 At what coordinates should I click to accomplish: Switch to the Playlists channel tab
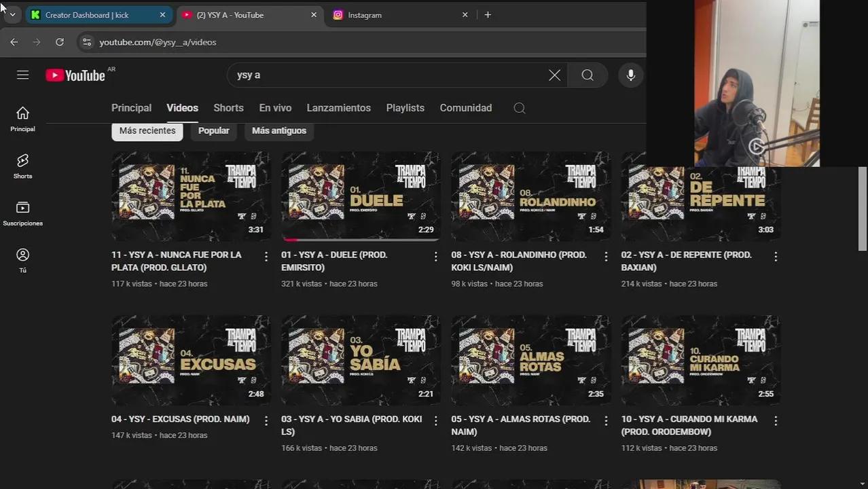click(405, 108)
